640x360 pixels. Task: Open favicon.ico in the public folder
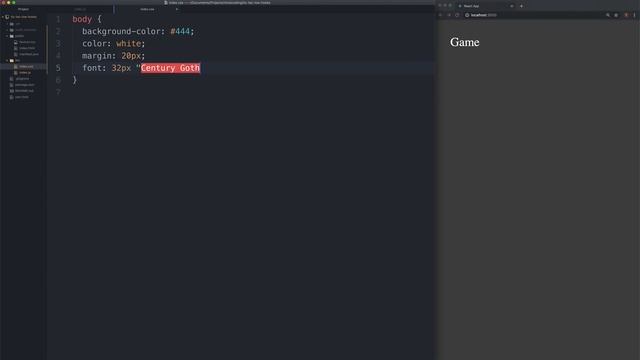pos(27,42)
